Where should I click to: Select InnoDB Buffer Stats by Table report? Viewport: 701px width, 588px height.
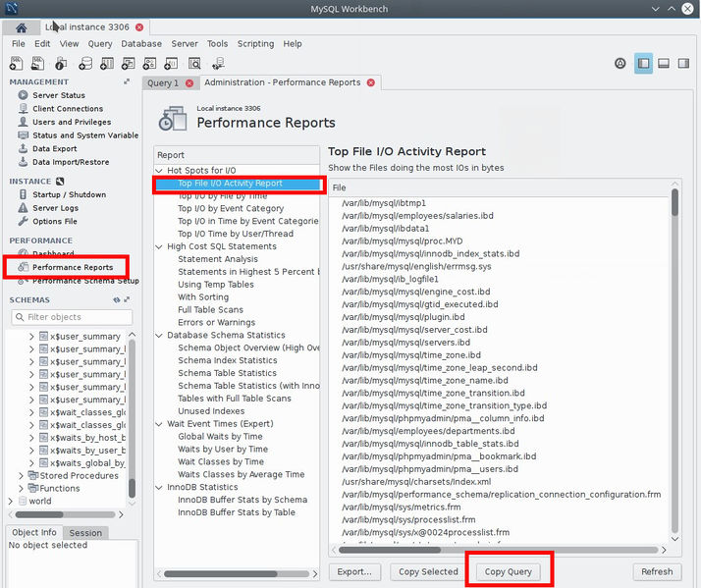[237, 512]
